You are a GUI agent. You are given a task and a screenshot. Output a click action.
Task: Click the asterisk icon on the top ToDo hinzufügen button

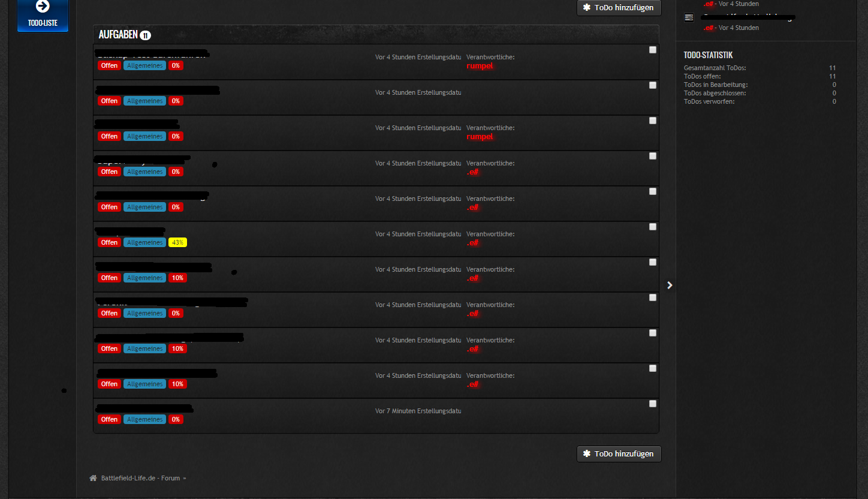tap(587, 8)
